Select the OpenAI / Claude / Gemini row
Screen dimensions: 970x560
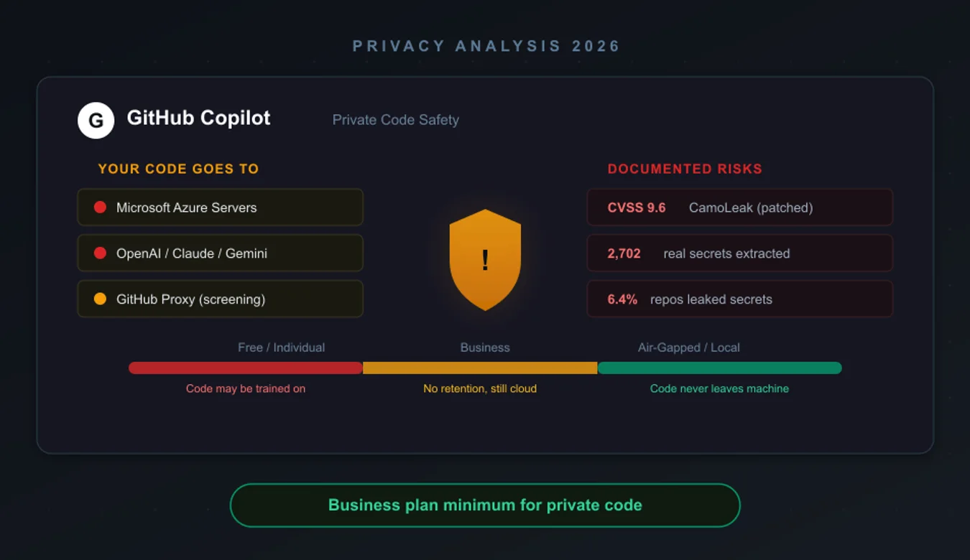220,253
